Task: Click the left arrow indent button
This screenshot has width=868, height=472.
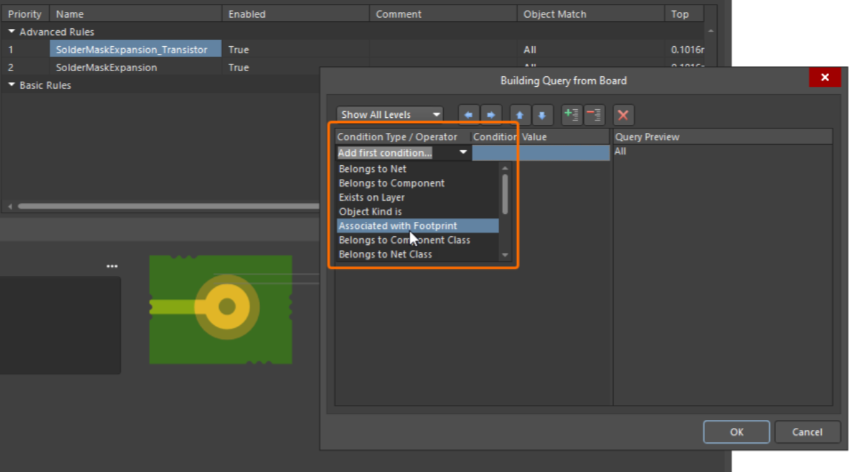Action: 468,115
